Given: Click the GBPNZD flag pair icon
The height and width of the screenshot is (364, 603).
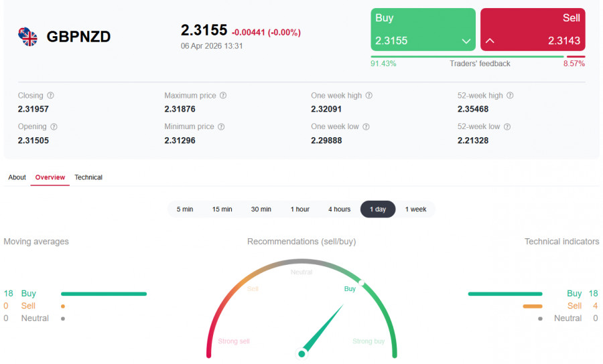Looking at the screenshot, I should point(27,37).
